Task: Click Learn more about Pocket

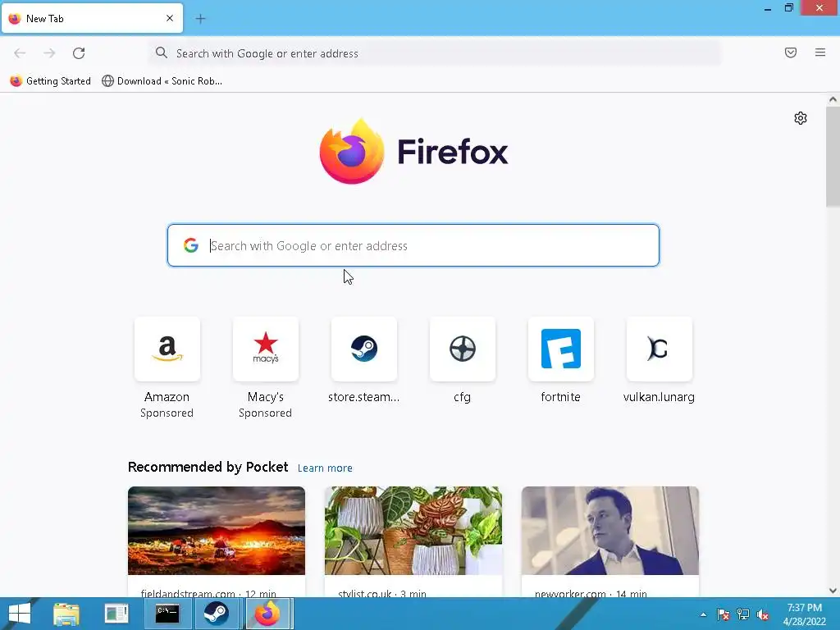Action: click(325, 468)
